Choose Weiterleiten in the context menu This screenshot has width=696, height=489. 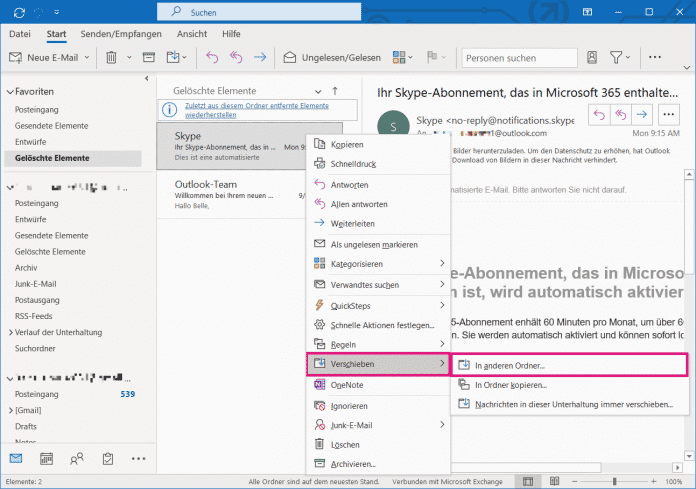[378, 224]
